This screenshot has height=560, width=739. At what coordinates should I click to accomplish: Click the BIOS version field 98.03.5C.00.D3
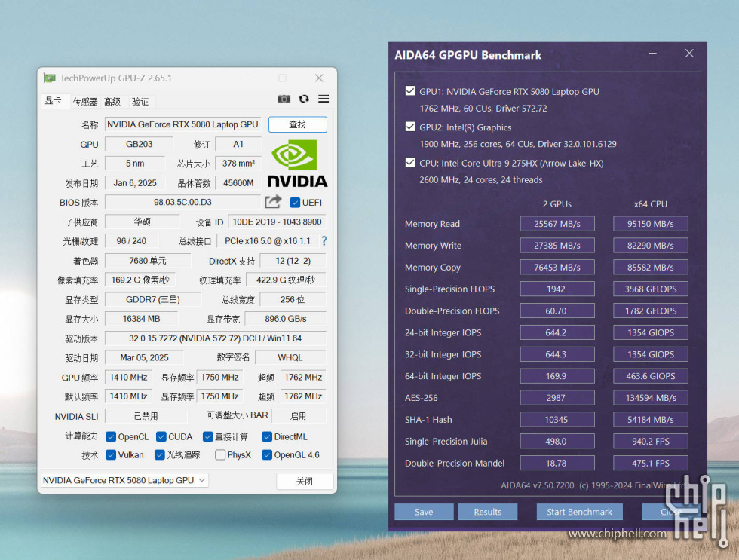[x=182, y=202]
